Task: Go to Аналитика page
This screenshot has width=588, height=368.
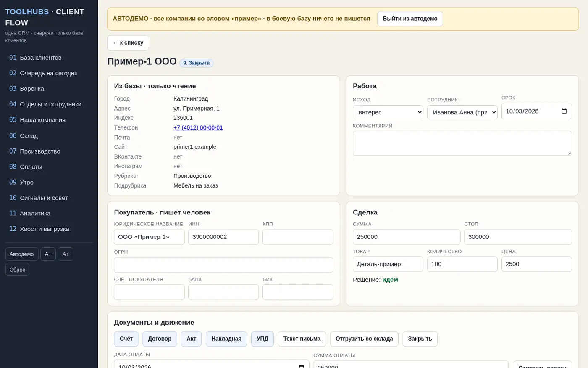Action: tap(49, 213)
